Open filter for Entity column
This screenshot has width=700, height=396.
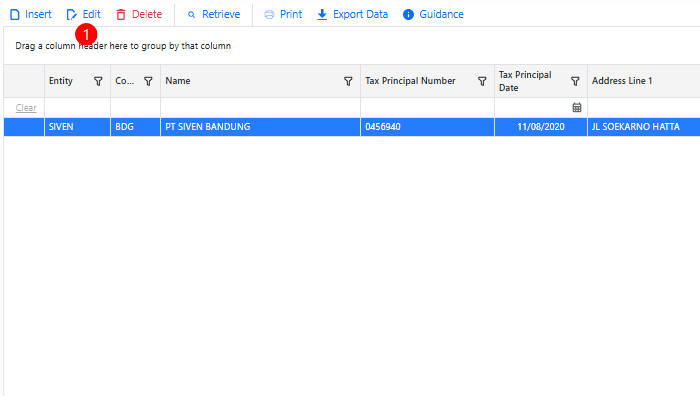(98, 81)
